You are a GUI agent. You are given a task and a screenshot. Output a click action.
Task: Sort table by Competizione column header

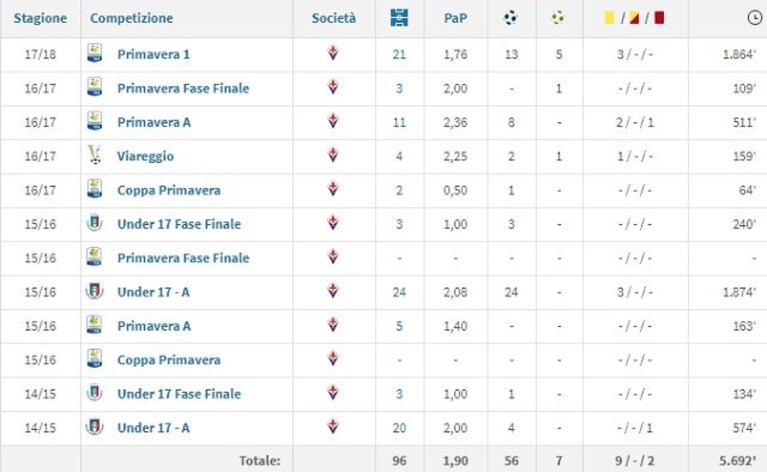[132, 18]
